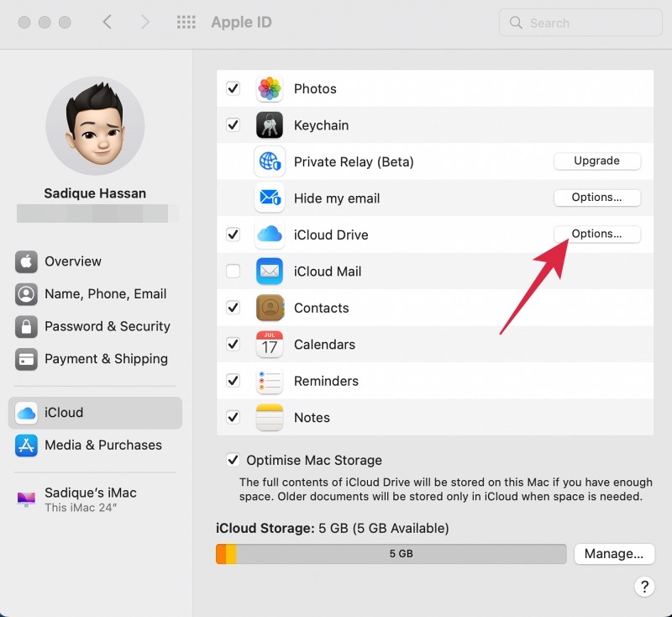Enable the iCloud Mail checkbox
Image resolution: width=672 pixels, height=617 pixels.
pyautogui.click(x=233, y=271)
